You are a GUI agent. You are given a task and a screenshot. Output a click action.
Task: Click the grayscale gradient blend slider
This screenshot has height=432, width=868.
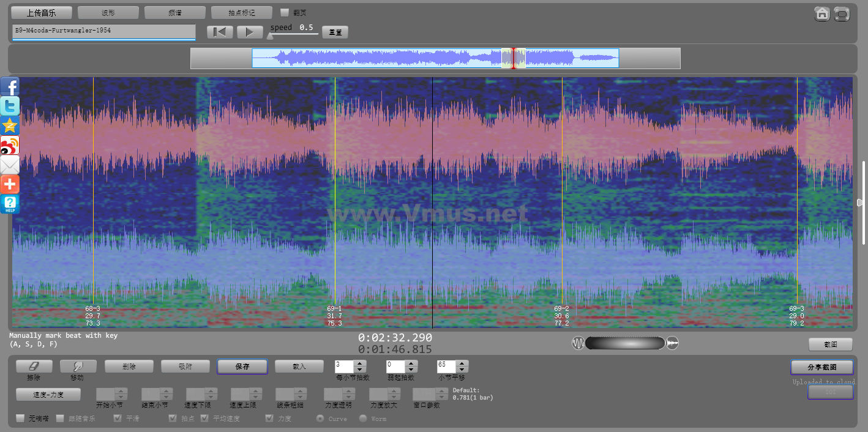click(625, 343)
